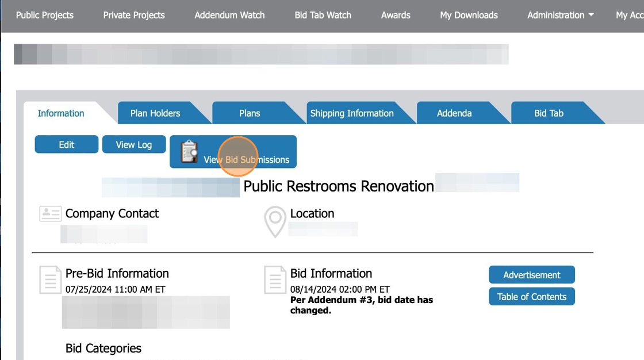Viewport: 644px width, 360px height.
Task: Open Public Projects from the navigation bar
Action: tap(45, 16)
